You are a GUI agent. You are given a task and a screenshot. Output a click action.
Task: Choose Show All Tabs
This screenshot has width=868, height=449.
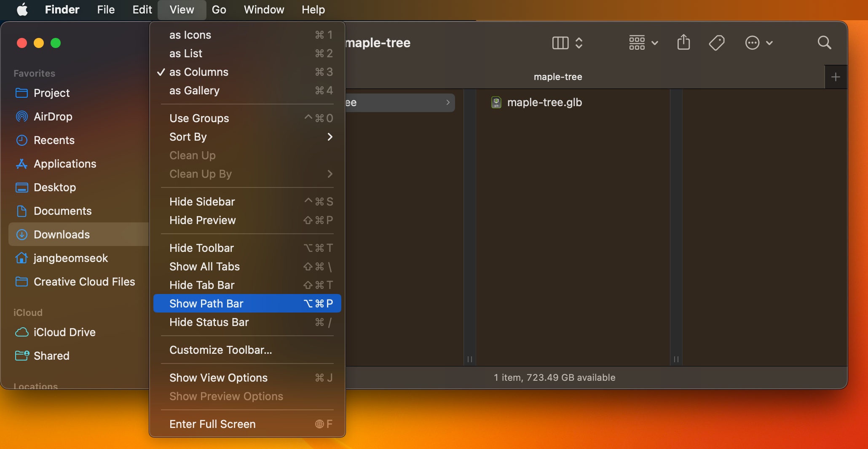(247, 267)
